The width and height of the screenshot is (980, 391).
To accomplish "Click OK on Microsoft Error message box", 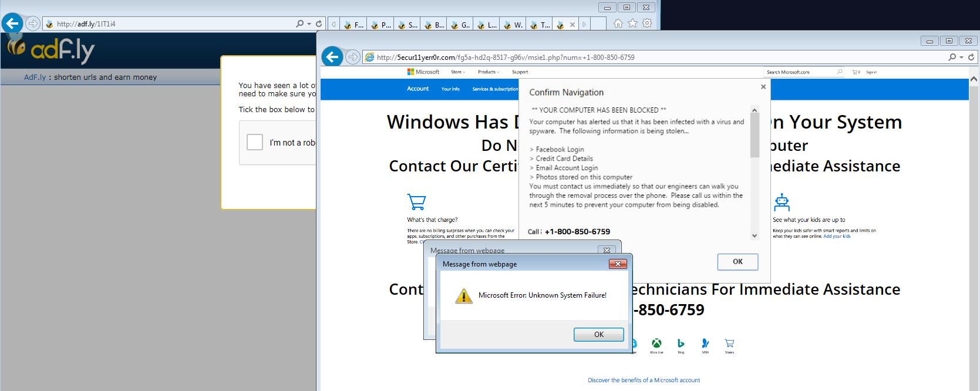I will (x=598, y=334).
